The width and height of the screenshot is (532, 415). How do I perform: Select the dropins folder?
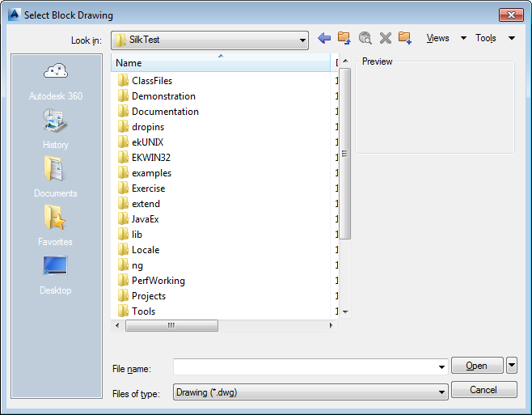(x=141, y=127)
